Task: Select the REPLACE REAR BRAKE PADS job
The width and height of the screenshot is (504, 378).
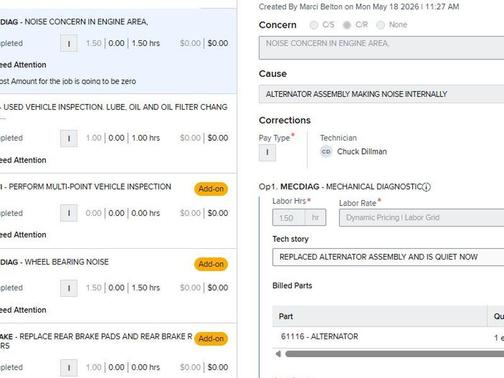Action: 118,351
